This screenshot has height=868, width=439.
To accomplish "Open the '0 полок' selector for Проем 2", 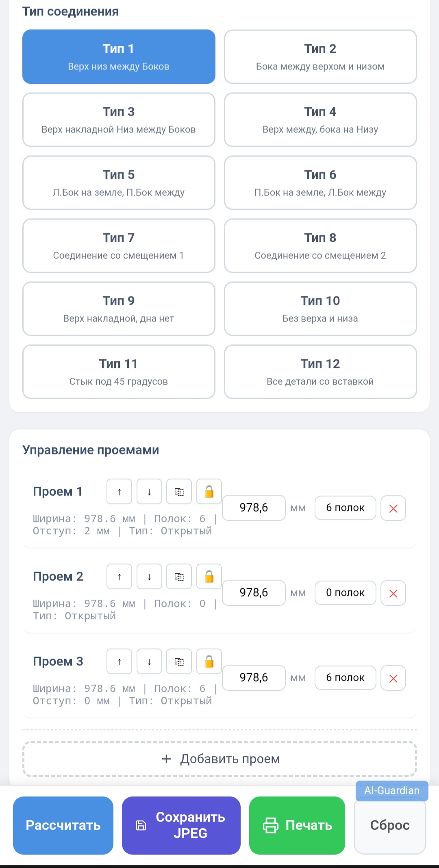I will (345, 593).
